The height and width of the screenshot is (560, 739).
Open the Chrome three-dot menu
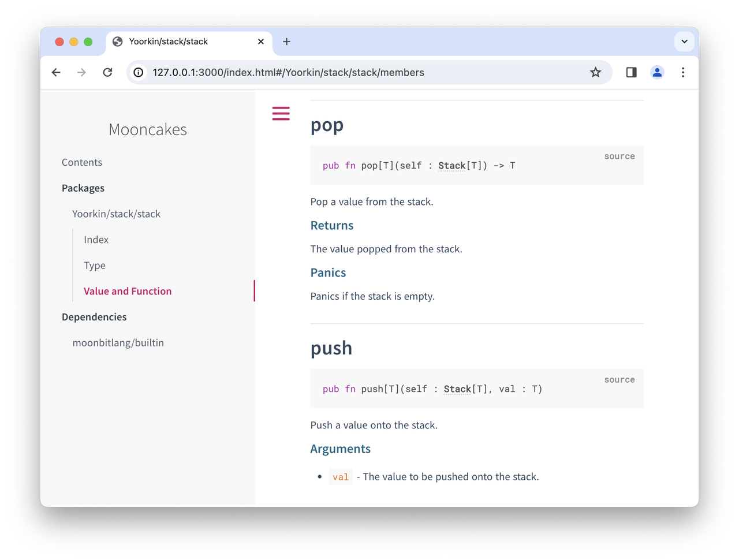tap(683, 72)
